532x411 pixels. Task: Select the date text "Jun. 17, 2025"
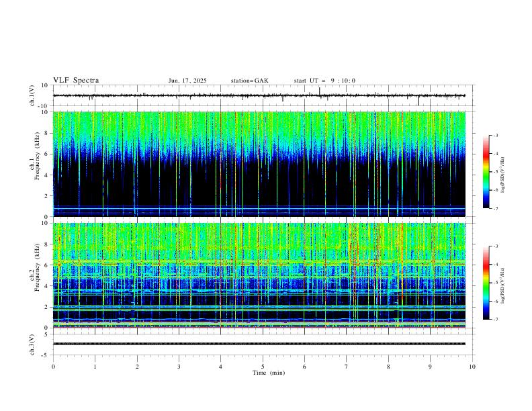tap(187, 81)
